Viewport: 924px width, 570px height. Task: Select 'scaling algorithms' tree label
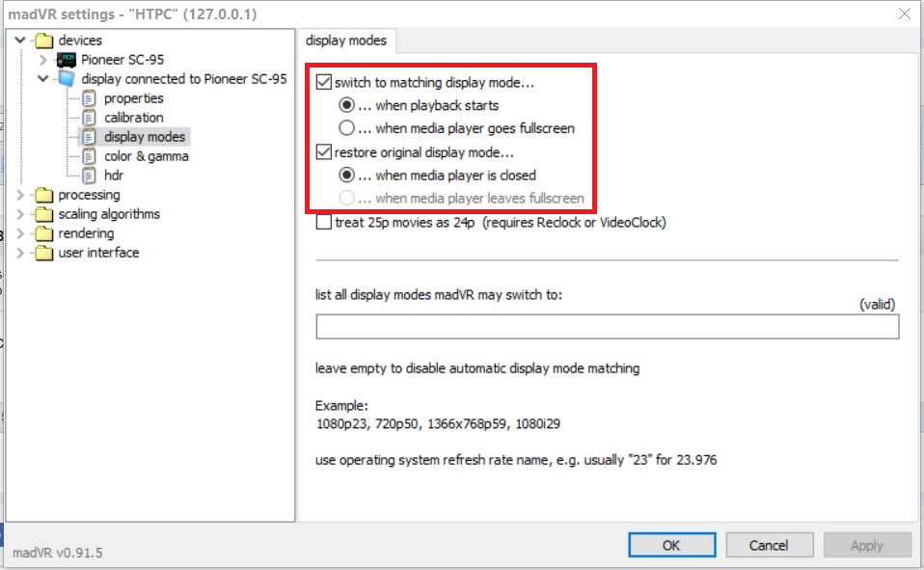108,214
